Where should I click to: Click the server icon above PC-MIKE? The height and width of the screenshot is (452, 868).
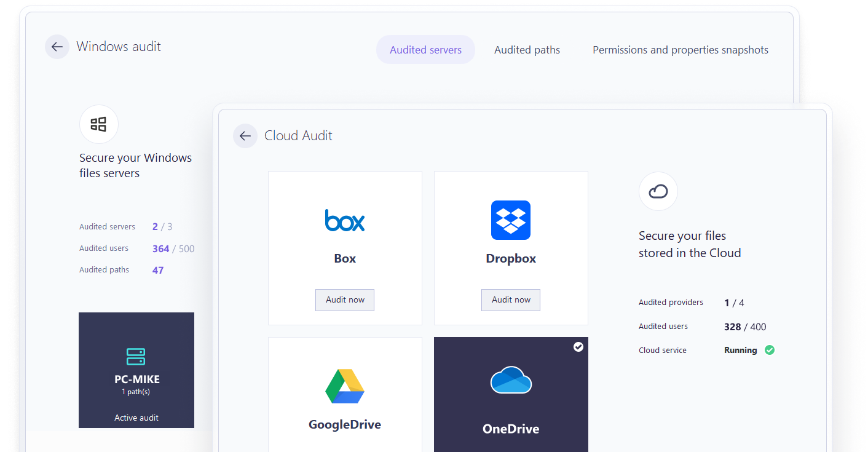coord(136,357)
